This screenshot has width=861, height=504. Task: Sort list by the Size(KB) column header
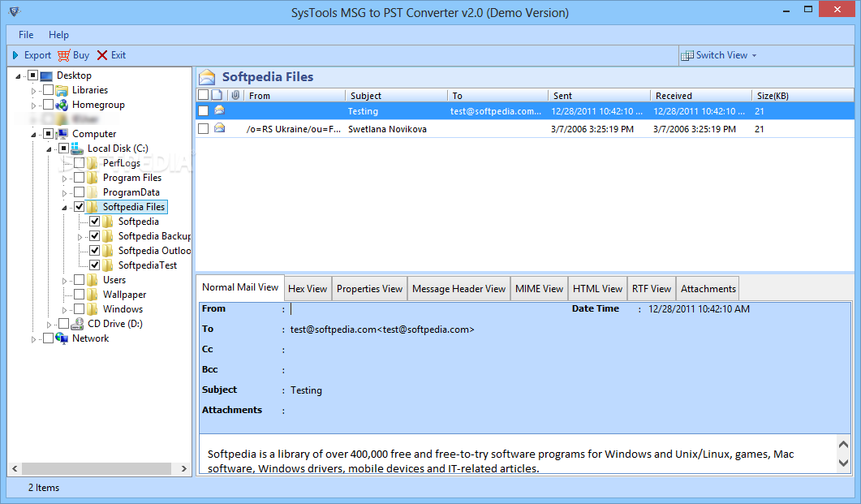tap(803, 96)
